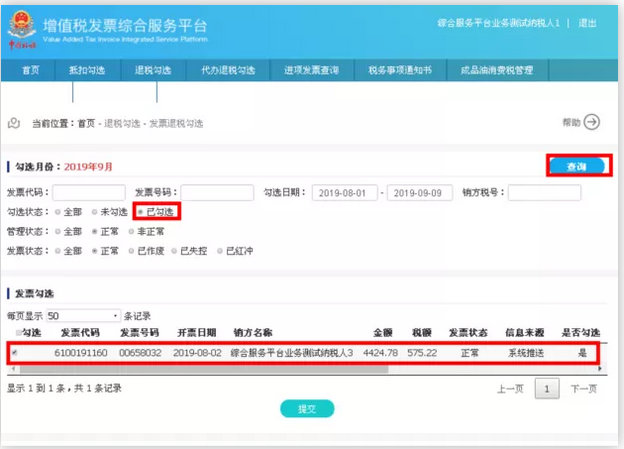Open 成品油消费税管理 menu
Image resolution: width=624 pixels, height=449 pixels.
pyautogui.click(x=497, y=70)
